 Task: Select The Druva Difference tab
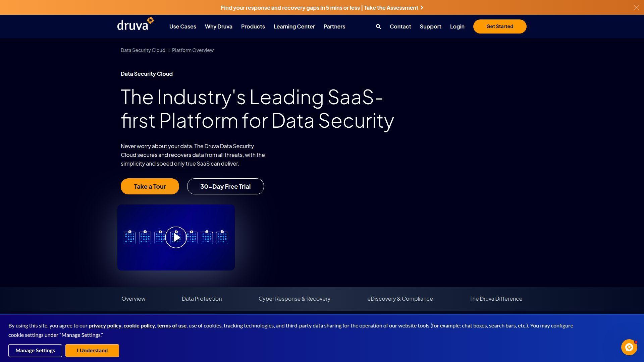click(x=496, y=299)
